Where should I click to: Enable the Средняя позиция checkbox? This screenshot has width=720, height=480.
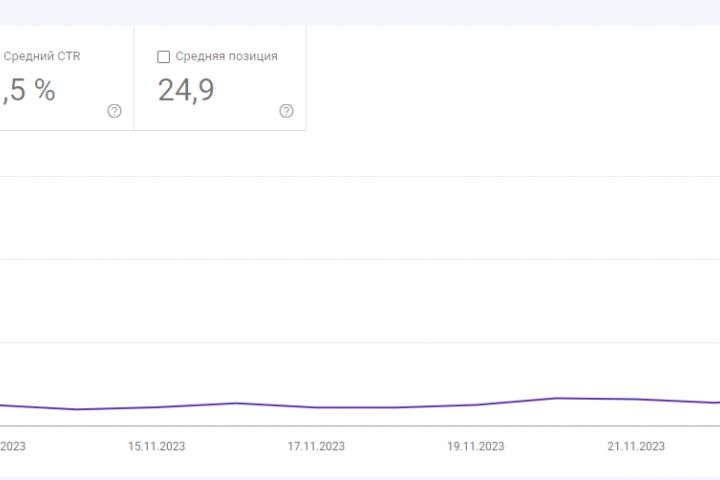[x=164, y=57]
